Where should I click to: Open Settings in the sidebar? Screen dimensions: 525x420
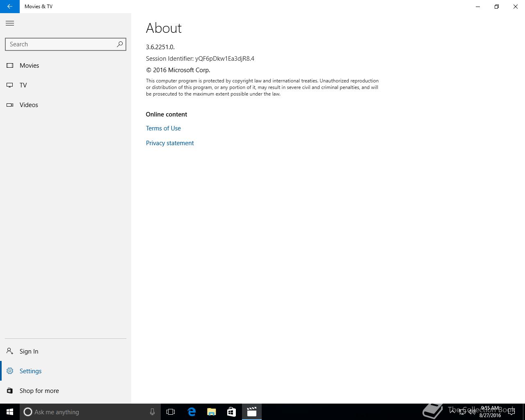pyautogui.click(x=66, y=371)
